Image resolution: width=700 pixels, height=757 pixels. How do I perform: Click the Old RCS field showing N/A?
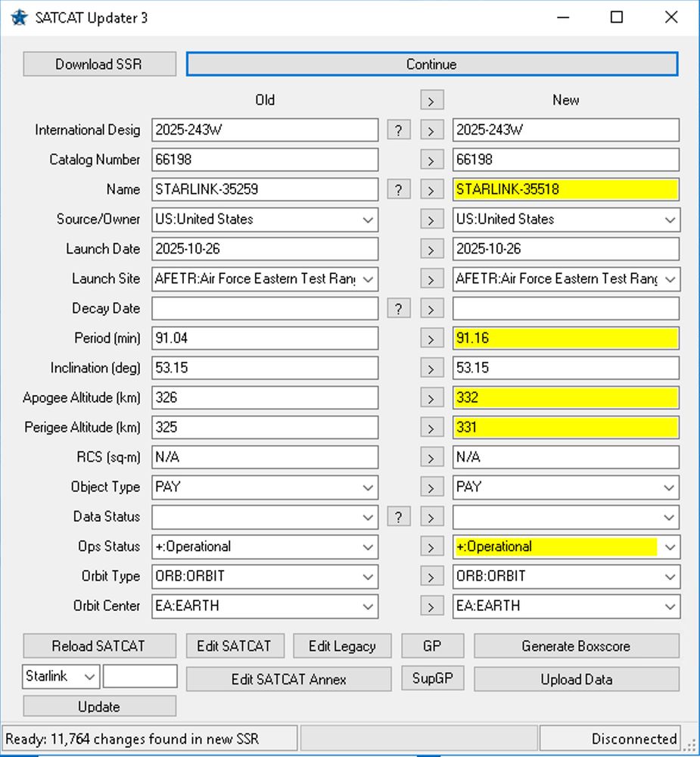[265, 458]
